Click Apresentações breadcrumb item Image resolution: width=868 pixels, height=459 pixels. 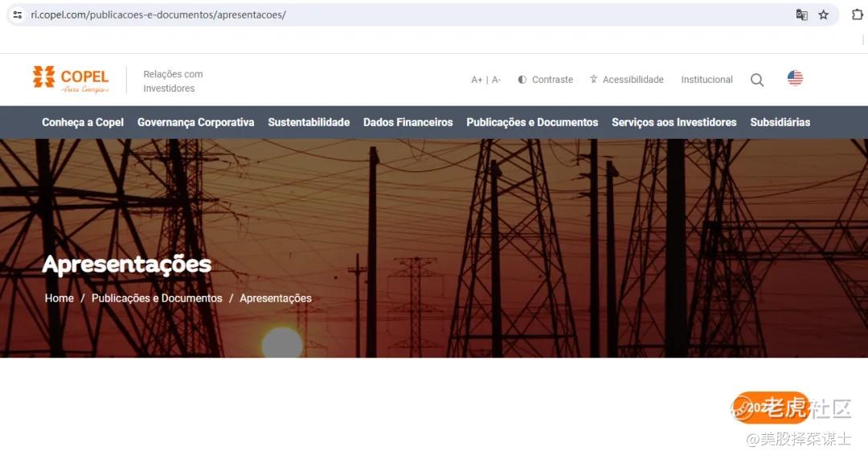click(276, 298)
